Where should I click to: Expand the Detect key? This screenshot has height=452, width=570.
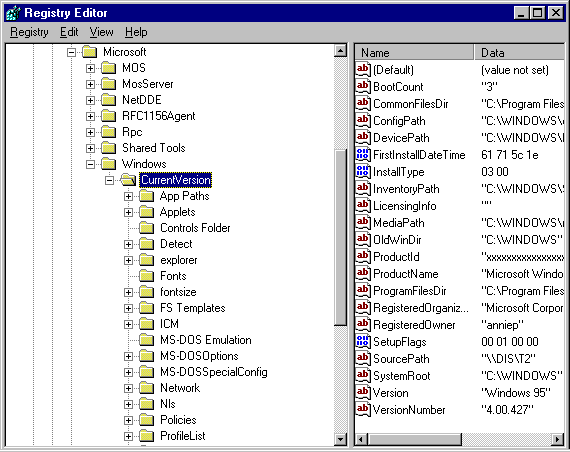coord(128,244)
